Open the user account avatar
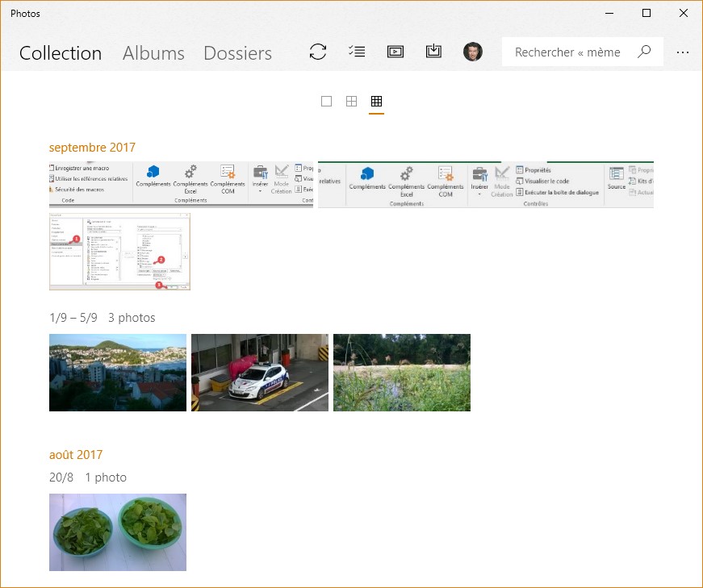Image resolution: width=703 pixels, height=588 pixels. click(x=473, y=52)
